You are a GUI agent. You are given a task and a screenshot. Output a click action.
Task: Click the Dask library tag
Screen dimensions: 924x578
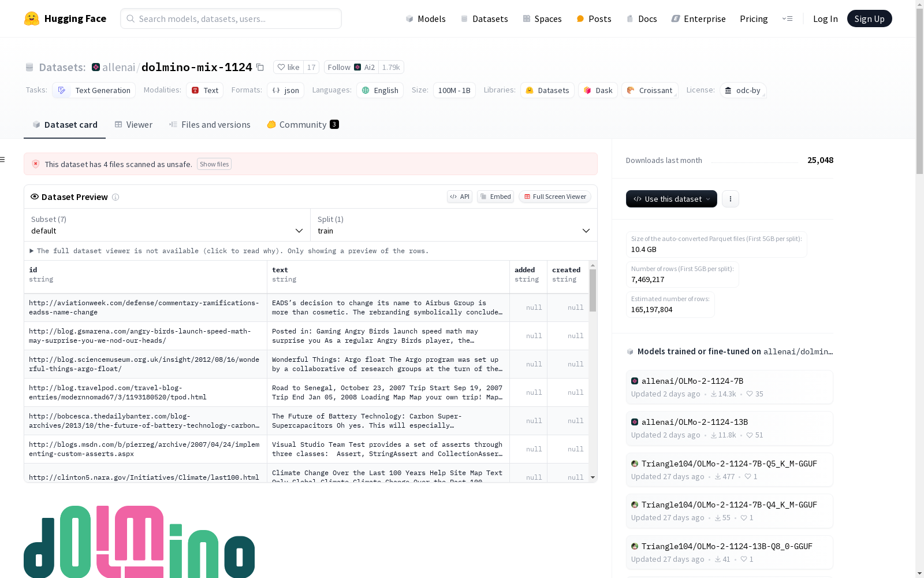click(x=598, y=90)
